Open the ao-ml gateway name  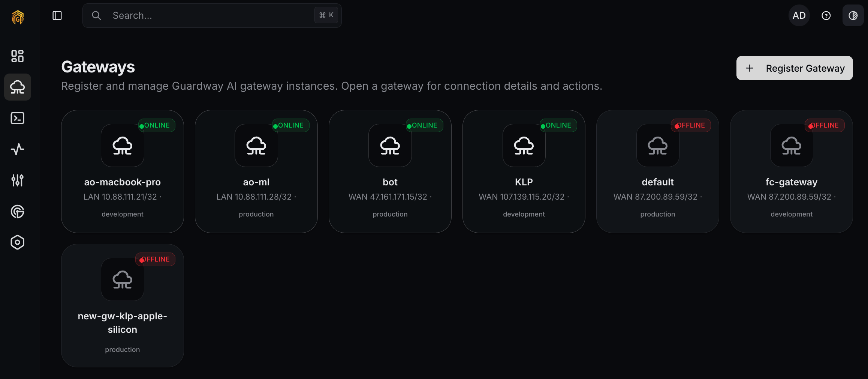coord(256,182)
